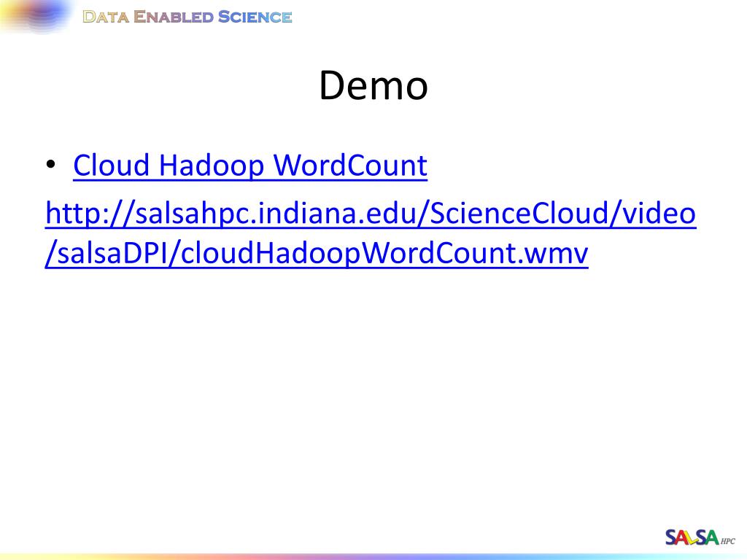Click the Demo slide title
Screen dimensions: 747x560
(x=373, y=85)
